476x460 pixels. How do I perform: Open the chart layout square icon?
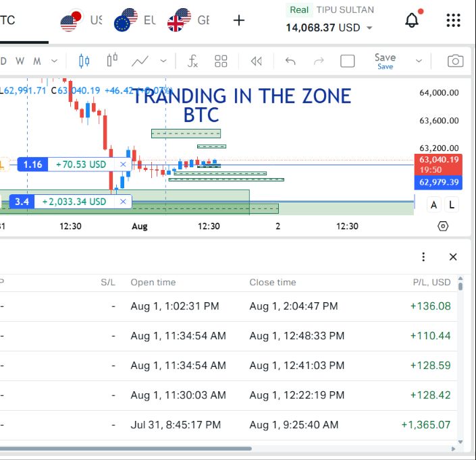tap(347, 61)
